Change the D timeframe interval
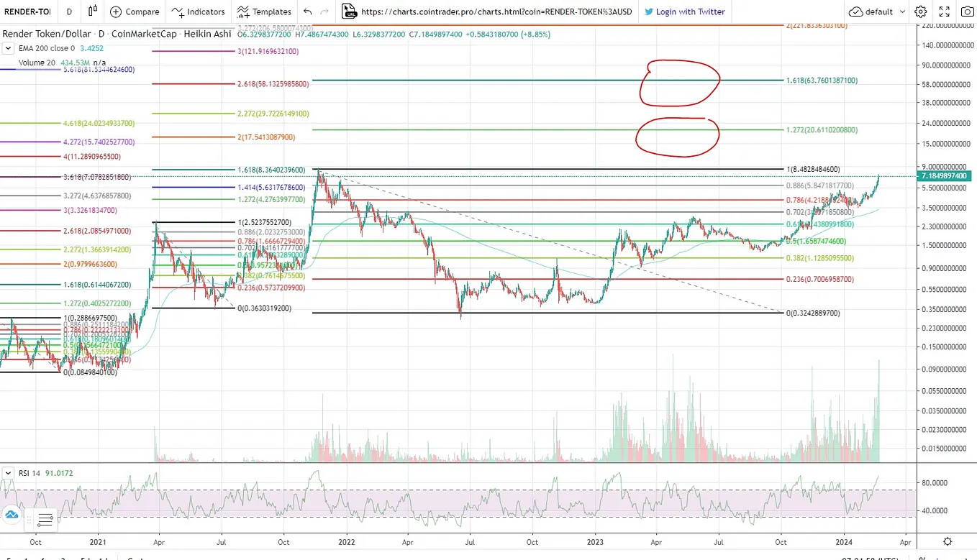The image size is (977, 560). 69,12
